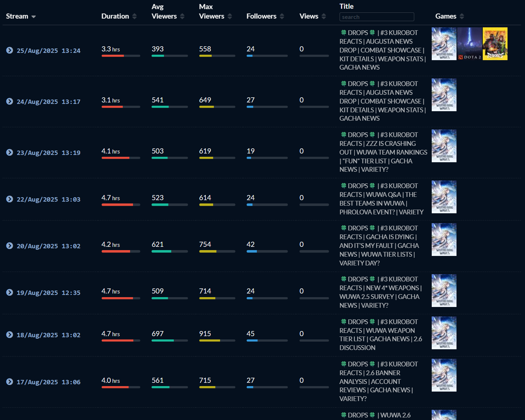Viewport: 525px width, 420px height.
Task: Expand the 19/Aug/2025 12:35 stream row arrow
Action: pyautogui.click(x=10, y=292)
